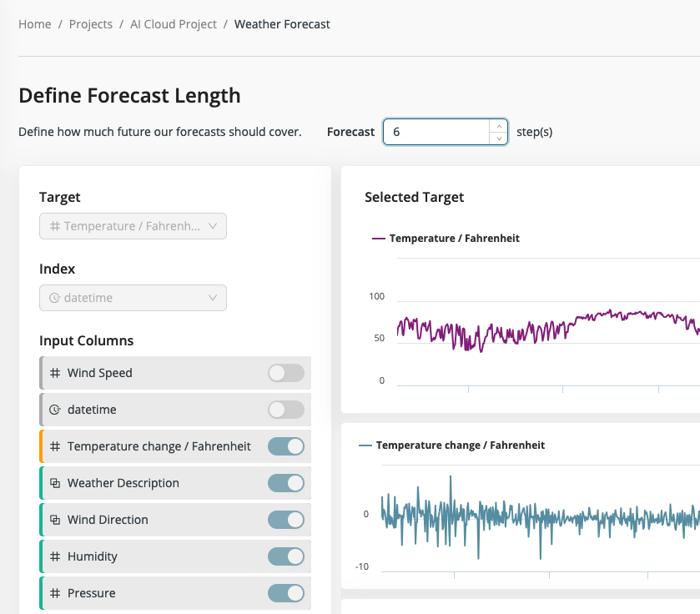This screenshot has height=614, width=700.
Task: Click hash icon beside Temperature change row
Action: [x=55, y=446]
